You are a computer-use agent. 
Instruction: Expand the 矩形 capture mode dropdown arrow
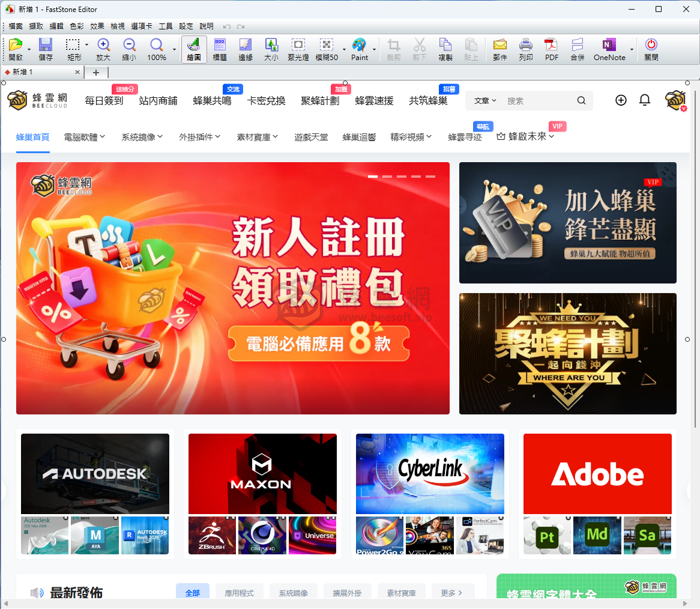pyautogui.click(x=86, y=44)
